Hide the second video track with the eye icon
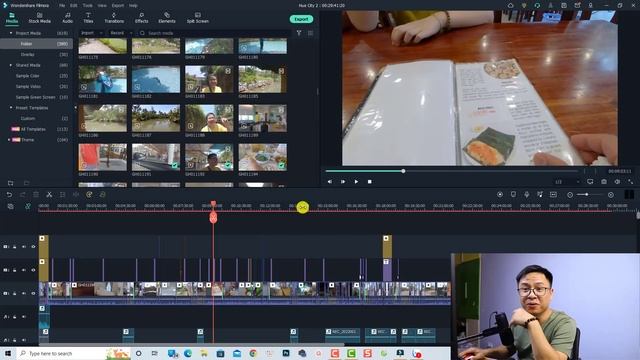 pyautogui.click(x=33, y=270)
